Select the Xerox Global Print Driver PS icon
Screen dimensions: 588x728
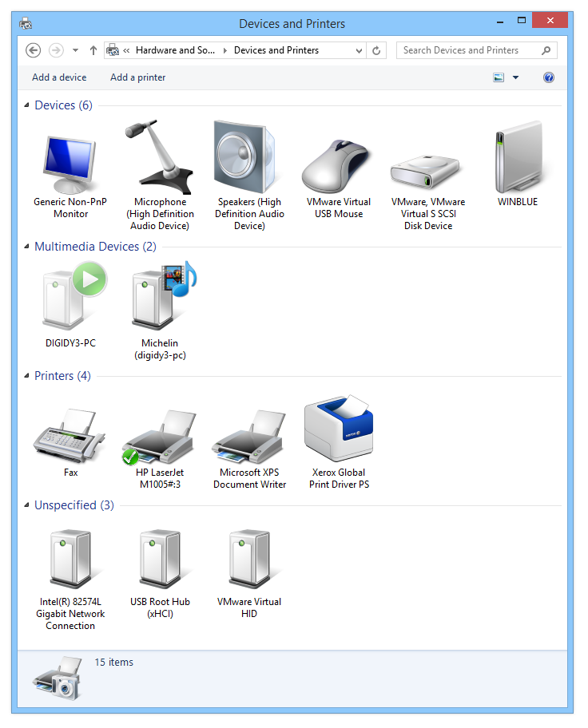[339, 429]
